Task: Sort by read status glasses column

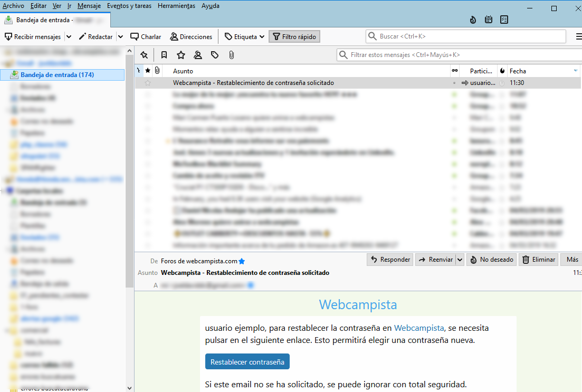Action: (455, 71)
